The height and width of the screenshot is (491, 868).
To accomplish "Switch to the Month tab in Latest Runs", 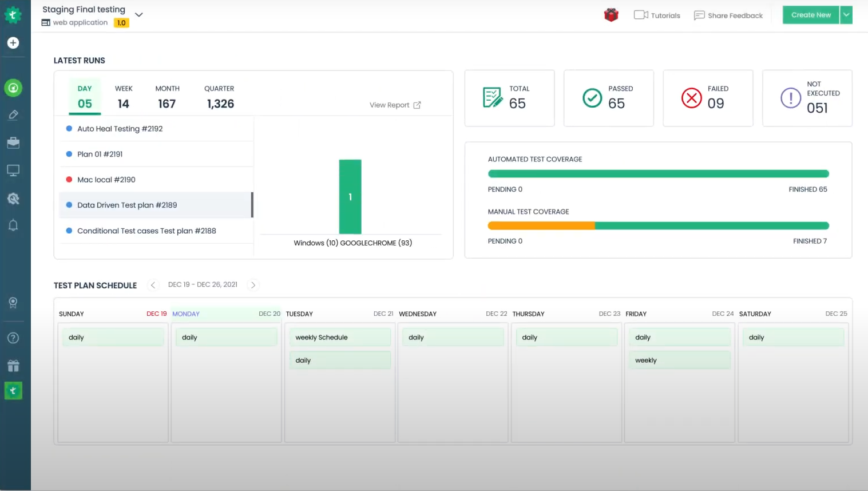I will [167, 97].
